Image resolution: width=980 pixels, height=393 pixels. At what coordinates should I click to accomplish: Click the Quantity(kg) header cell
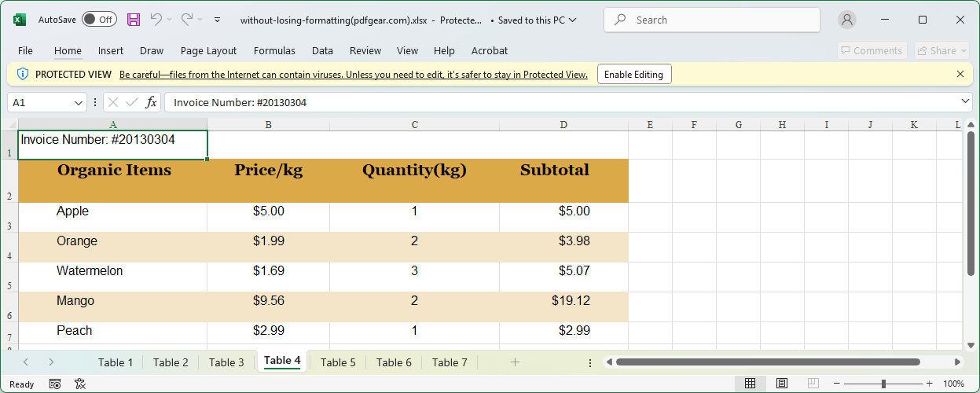click(x=414, y=181)
